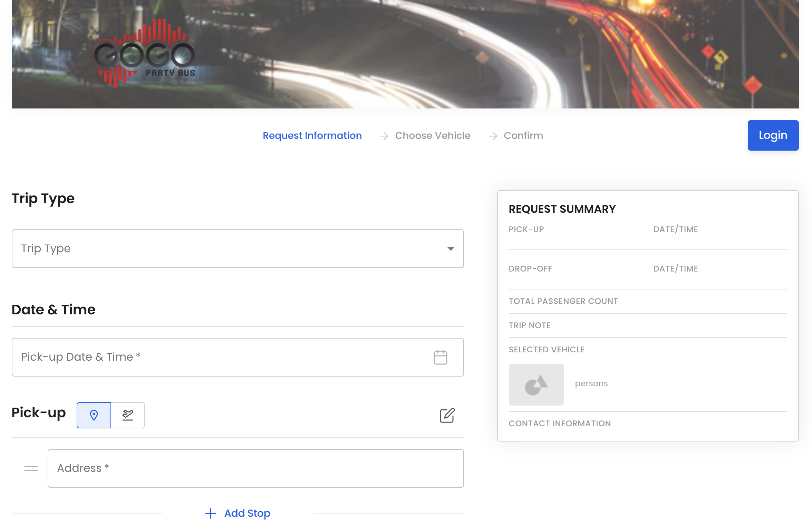Screen dimensions: 812x532
Task: Open the Trip Type combo box
Action: pos(228,249)
